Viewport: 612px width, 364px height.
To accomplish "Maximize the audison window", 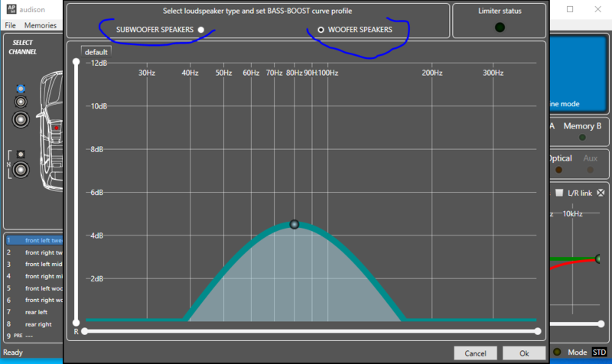I will pyautogui.click(x=570, y=9).
